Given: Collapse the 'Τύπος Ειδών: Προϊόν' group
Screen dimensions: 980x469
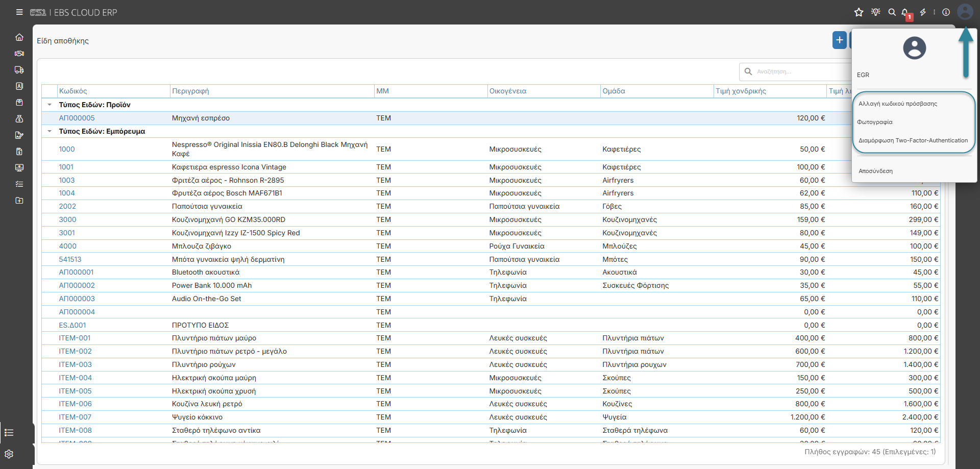Looking at the screenshot, I should [50, 105].
